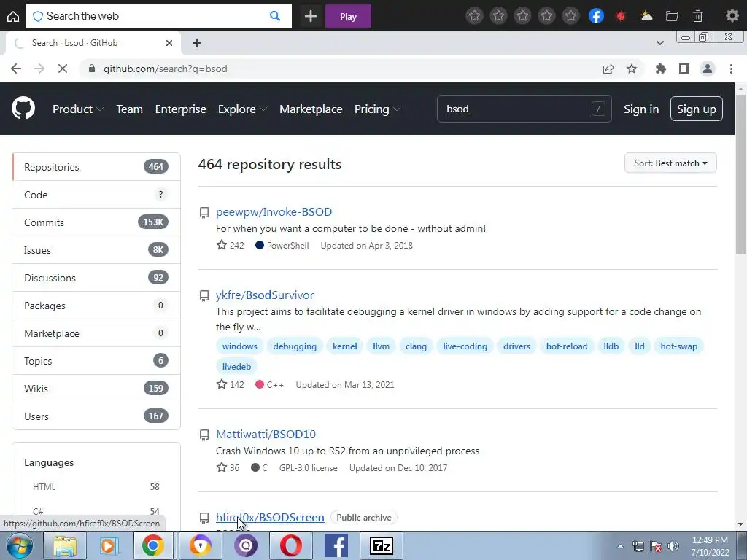Click the magnifier search icon in web search box
This screenshot has width=747, height=560.
(x=275, y=16)
